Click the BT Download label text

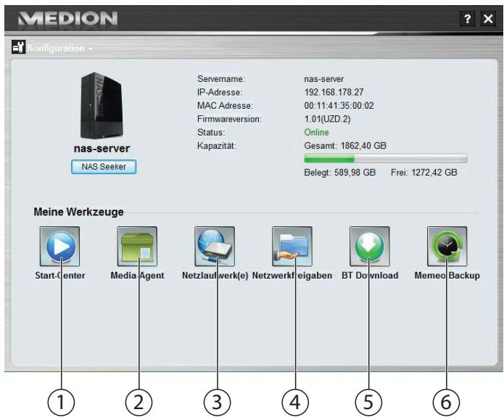point(370,276)
